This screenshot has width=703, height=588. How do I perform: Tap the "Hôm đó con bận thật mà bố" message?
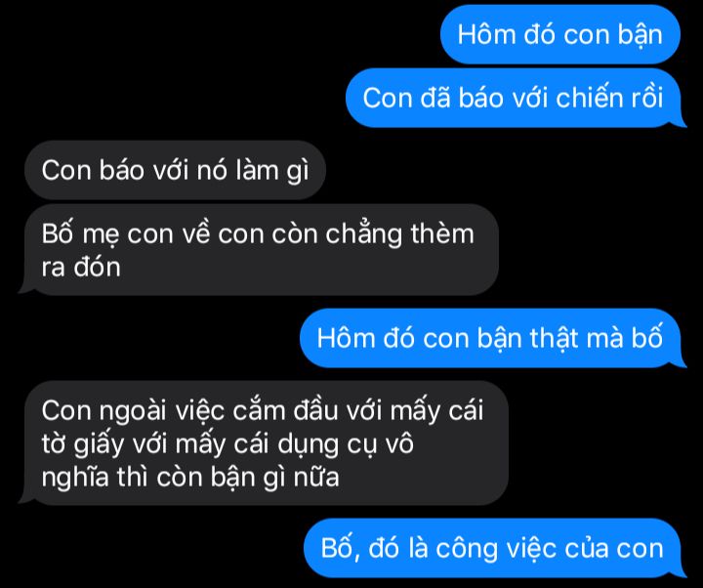pyautogui.click(x=492, y=338)
